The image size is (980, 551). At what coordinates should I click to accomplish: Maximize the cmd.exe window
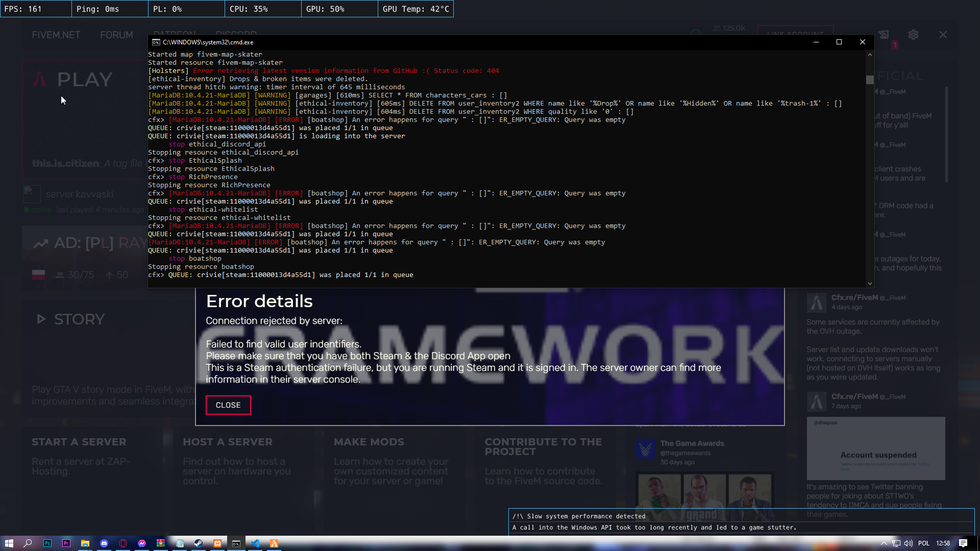[x=839, y=42]
